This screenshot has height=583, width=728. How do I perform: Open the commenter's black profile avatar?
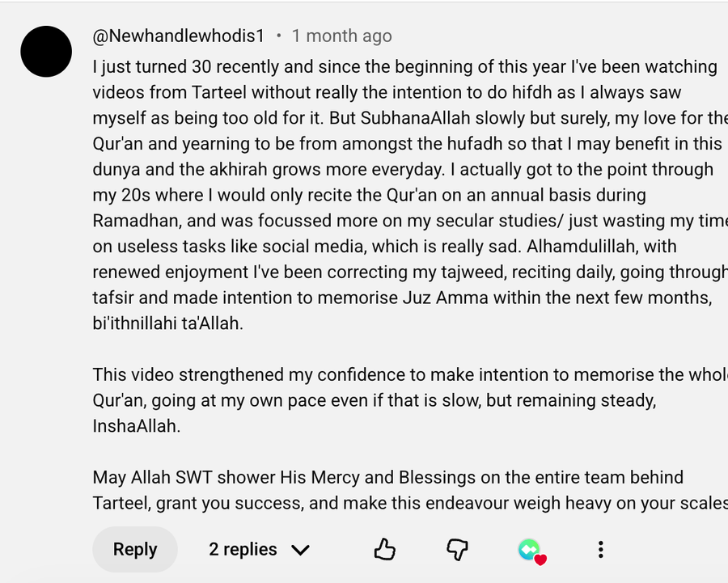46,52
